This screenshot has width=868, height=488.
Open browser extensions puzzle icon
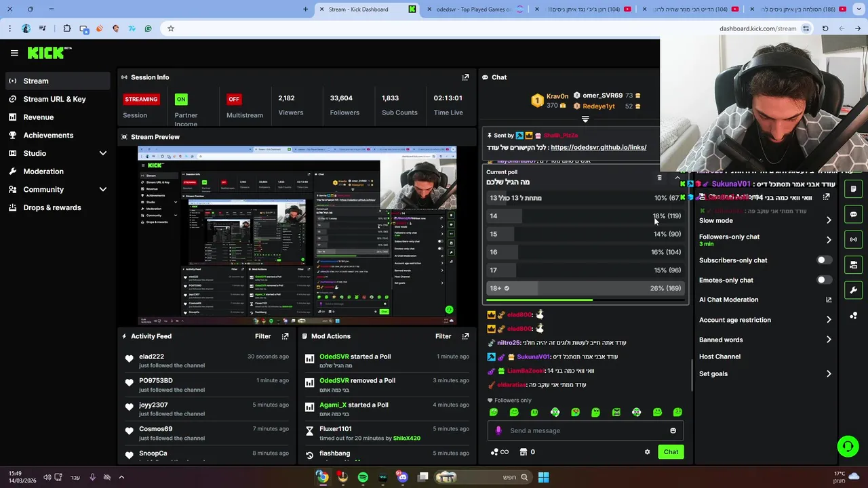click(x=66, y=28)
